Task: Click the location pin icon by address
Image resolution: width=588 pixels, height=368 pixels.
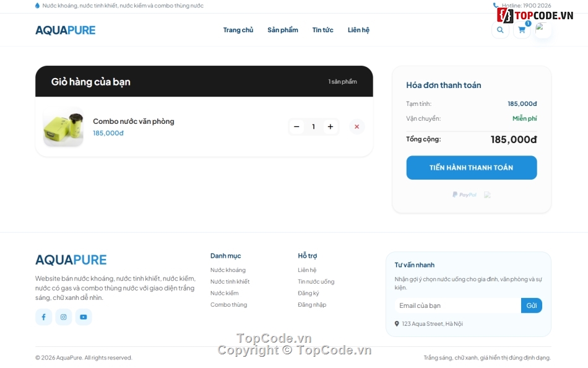Action: [x=397, y=323]
